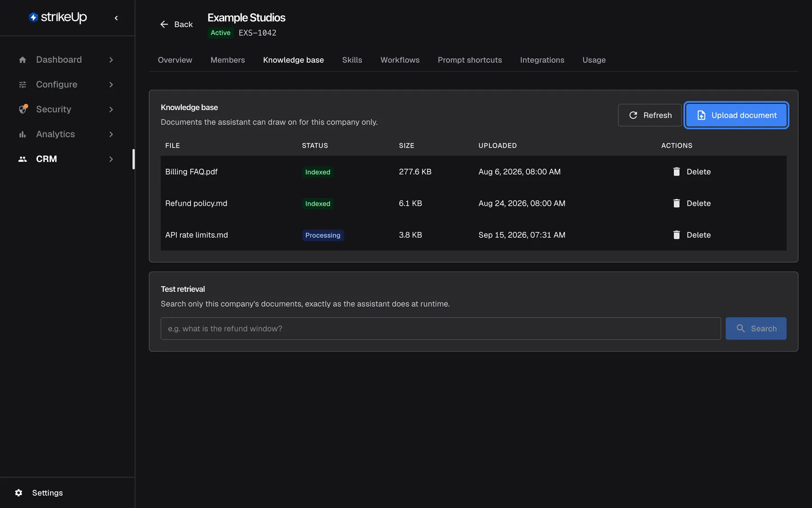The width and height of the screenshot is (812, 508).
Task: Click the trash icon for API rate limits.md
Action: click(x=676, y=235)
